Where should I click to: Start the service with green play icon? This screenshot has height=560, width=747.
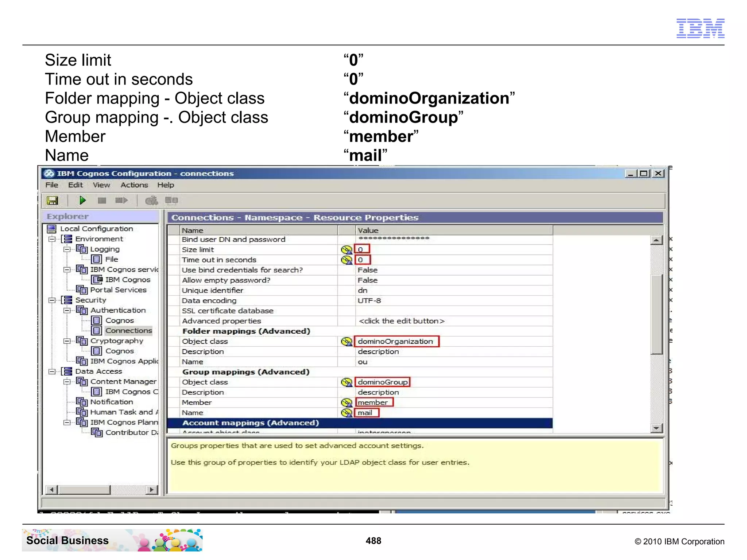pos(82,200)
